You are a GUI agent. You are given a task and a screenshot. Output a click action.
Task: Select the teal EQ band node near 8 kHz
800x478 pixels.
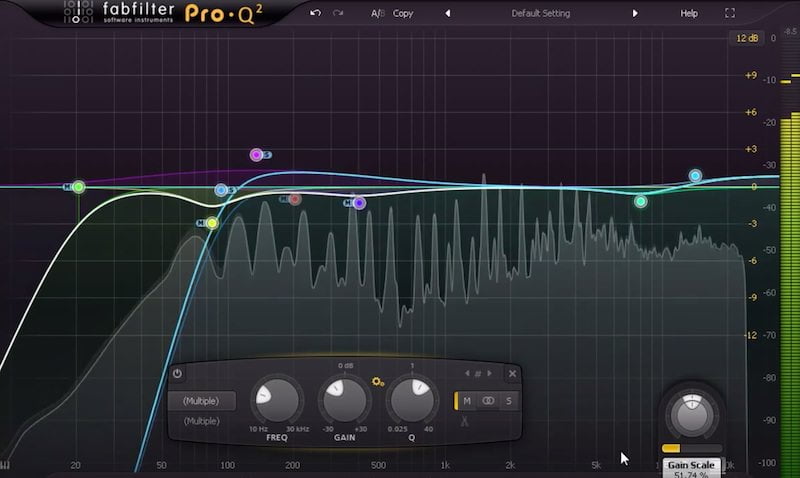pyautogui.click(x=641, y=202)
